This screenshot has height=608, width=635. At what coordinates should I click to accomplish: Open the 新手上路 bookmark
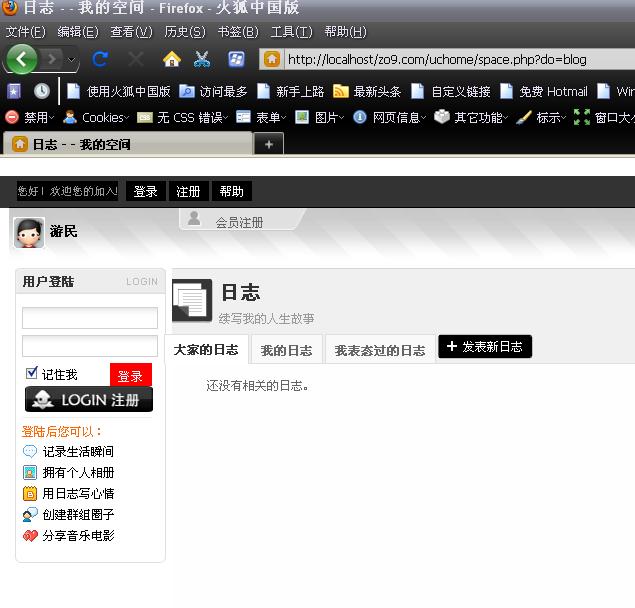click(x=290, y=92)
